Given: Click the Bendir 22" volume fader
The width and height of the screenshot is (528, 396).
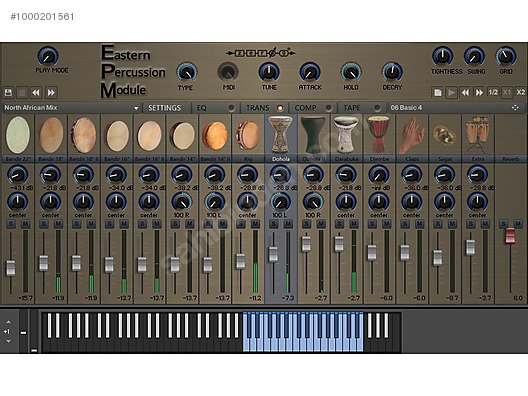Looking at the screenshot, I should (x=11, y=268).
